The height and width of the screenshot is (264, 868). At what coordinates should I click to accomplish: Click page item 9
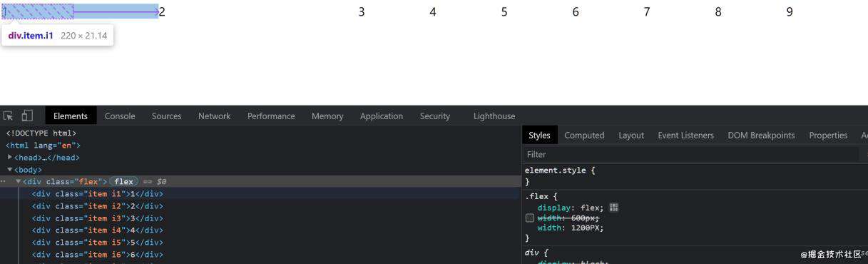tap(790, 11)
